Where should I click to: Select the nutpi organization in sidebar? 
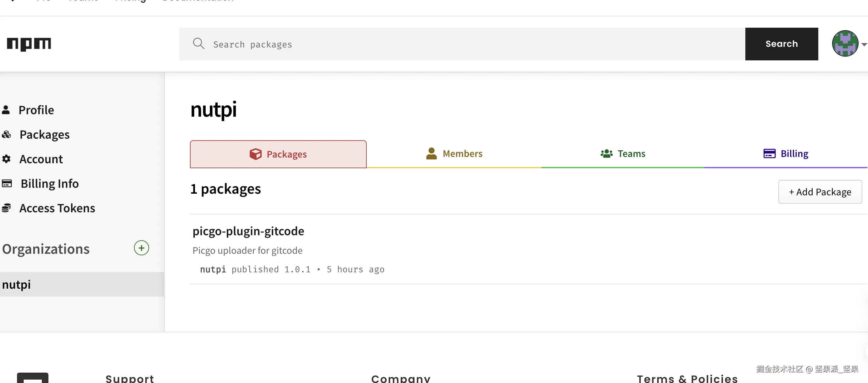pyautogui.click(x=16, y=284)
